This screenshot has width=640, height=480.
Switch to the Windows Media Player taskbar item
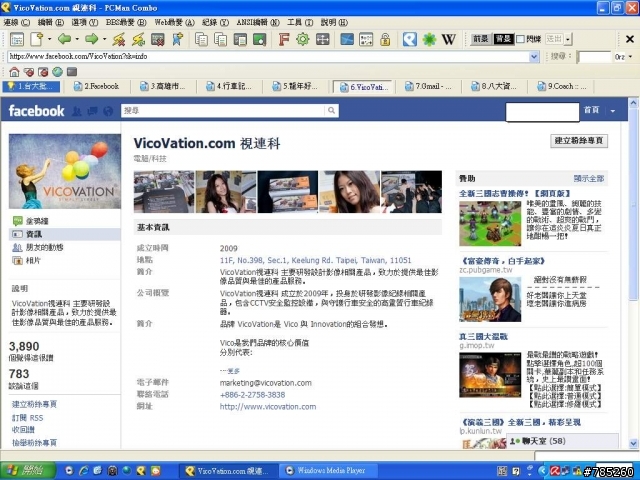[330, 471]
